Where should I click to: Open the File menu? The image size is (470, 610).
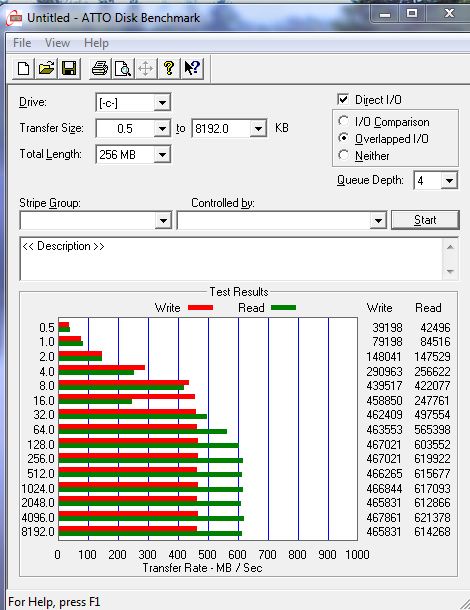[x=22, y=43]
